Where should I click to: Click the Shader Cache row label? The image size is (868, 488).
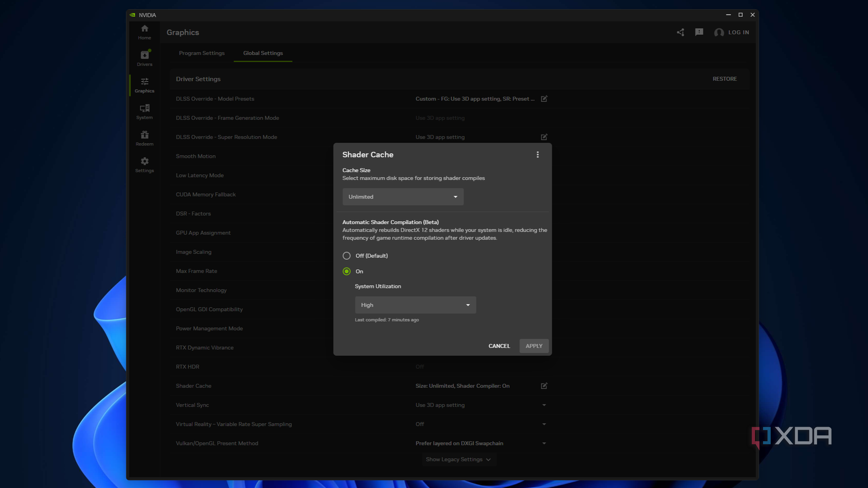(x=193, y=386)
